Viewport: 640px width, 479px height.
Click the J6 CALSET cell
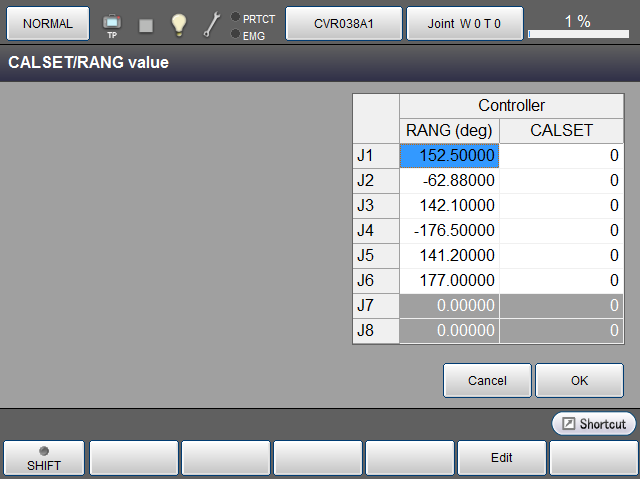click(561, 280)
